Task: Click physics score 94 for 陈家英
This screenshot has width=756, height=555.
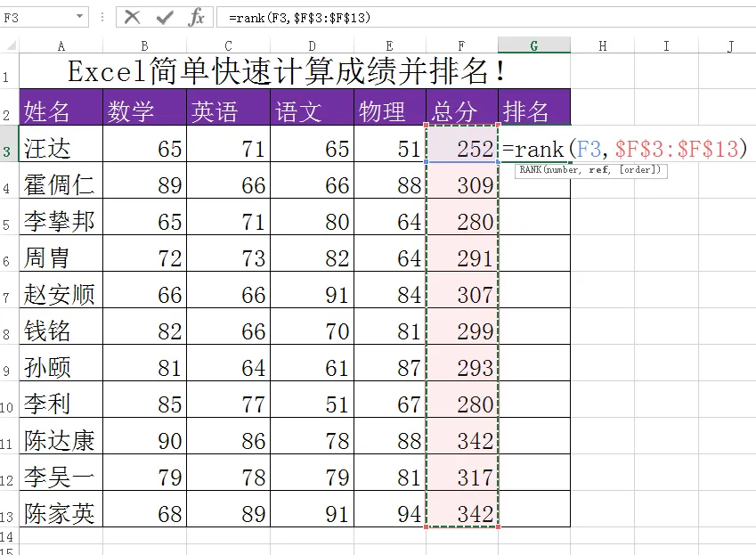Action: coord(390,509)
